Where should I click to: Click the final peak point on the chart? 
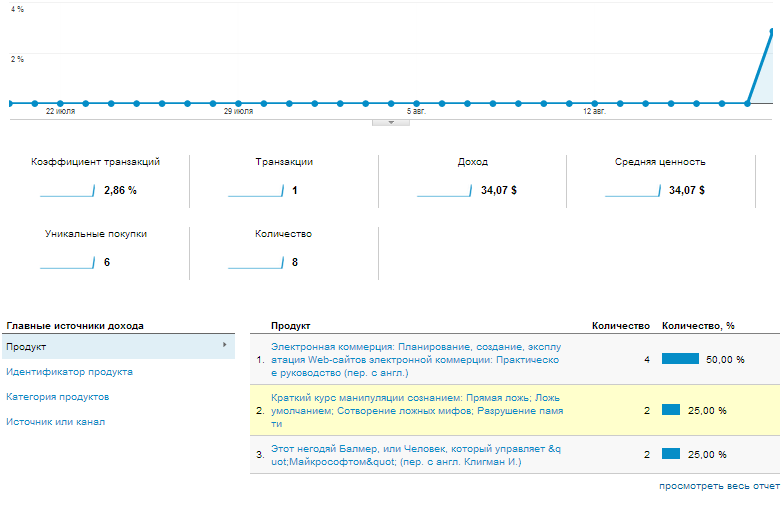pyautogui.click(x=772, y=32)
